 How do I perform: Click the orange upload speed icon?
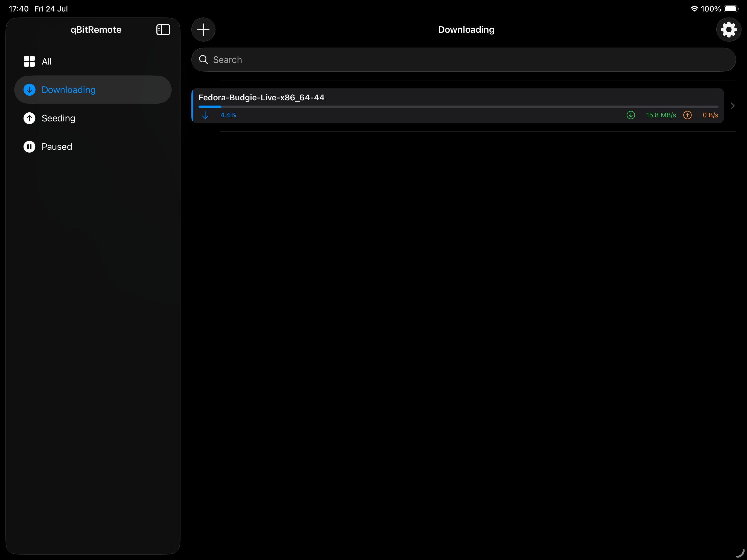click(687, 115)
